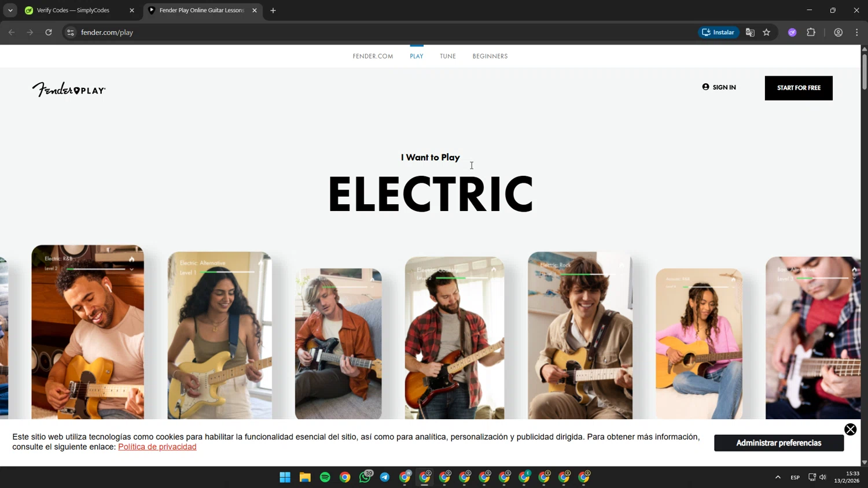This screenshot has width=868, height=488.
Task: Open WhatsApp from taskbar
Action: [365, 477]
